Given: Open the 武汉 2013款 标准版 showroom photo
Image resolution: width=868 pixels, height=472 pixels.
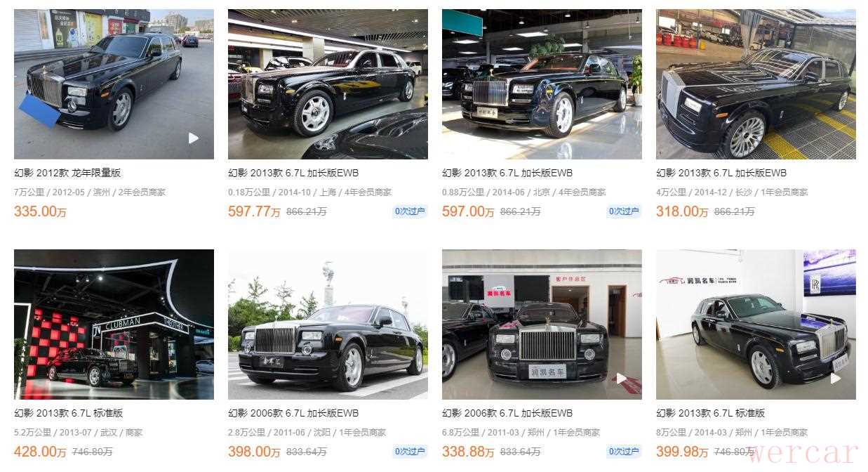Looking at the screenshot, I should pos(114,324).
